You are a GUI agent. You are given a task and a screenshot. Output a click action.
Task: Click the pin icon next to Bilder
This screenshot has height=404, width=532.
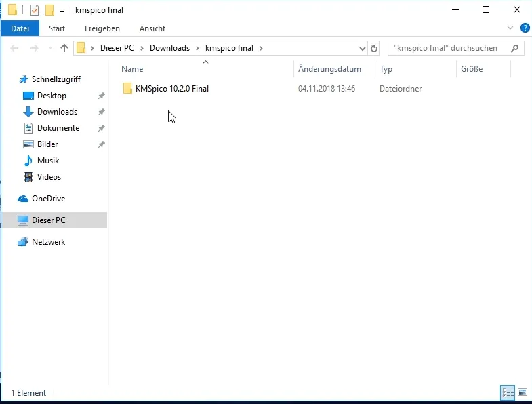101,144
